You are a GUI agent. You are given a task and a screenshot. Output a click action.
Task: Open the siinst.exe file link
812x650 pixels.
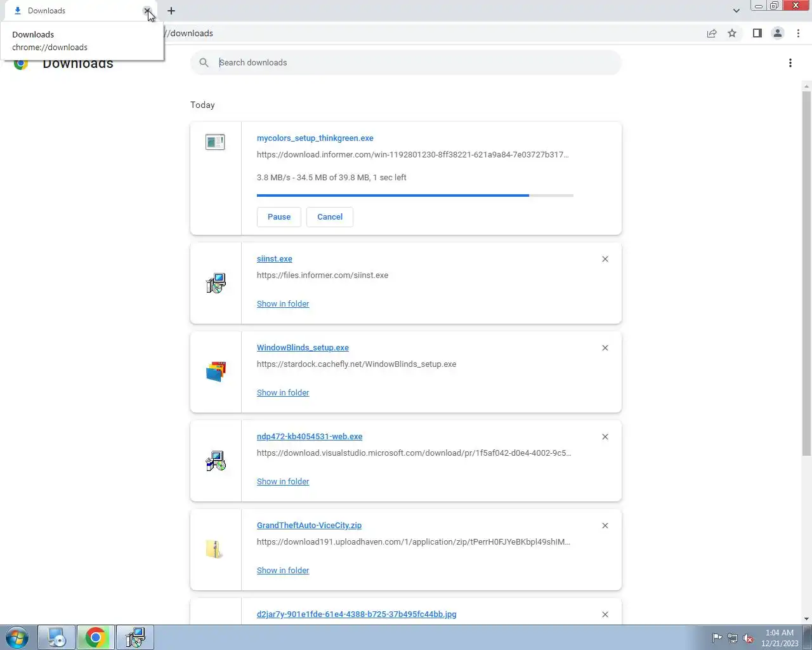[275, 259]
